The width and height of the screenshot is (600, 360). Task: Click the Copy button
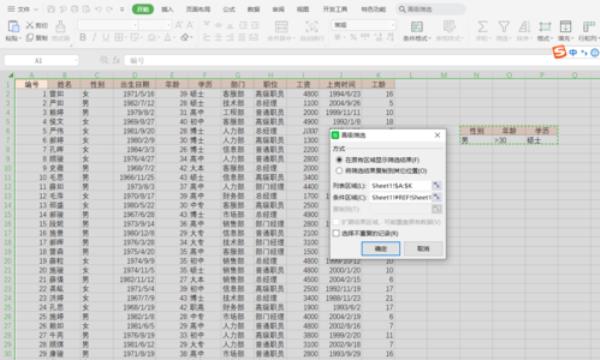tap(37, 37)
